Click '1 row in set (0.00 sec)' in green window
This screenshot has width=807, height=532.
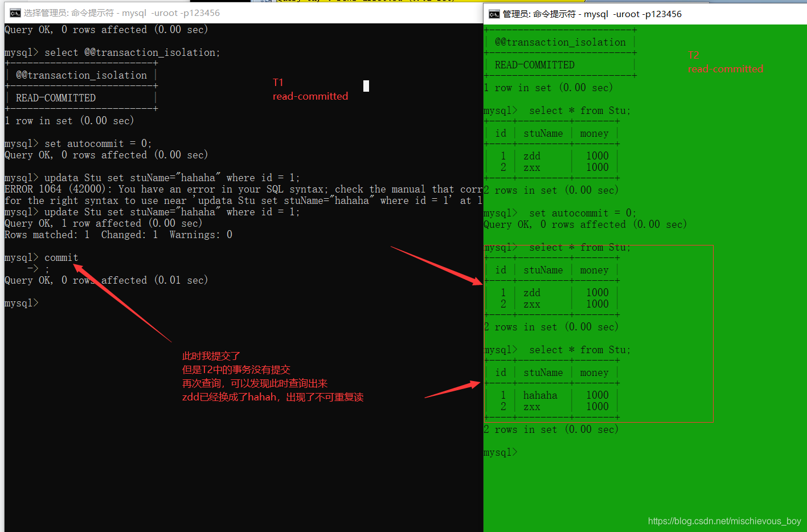point(548,88)
